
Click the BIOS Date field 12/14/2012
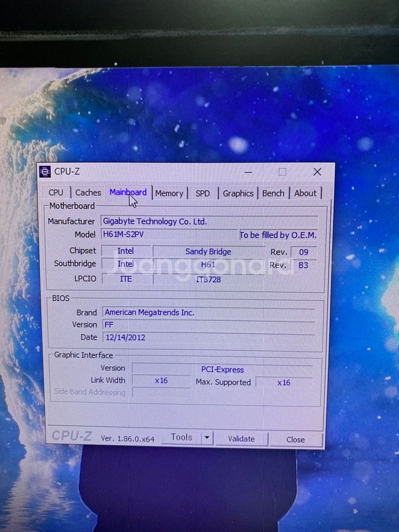pos(209,337)
